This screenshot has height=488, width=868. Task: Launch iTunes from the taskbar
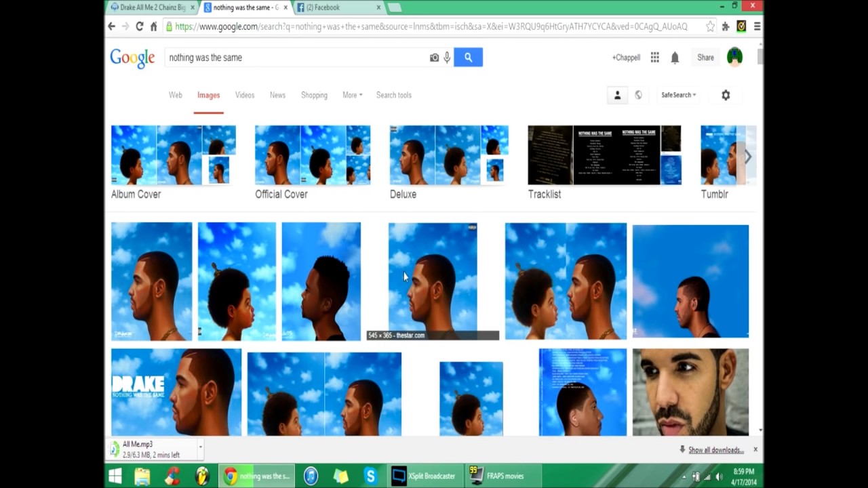311,476
